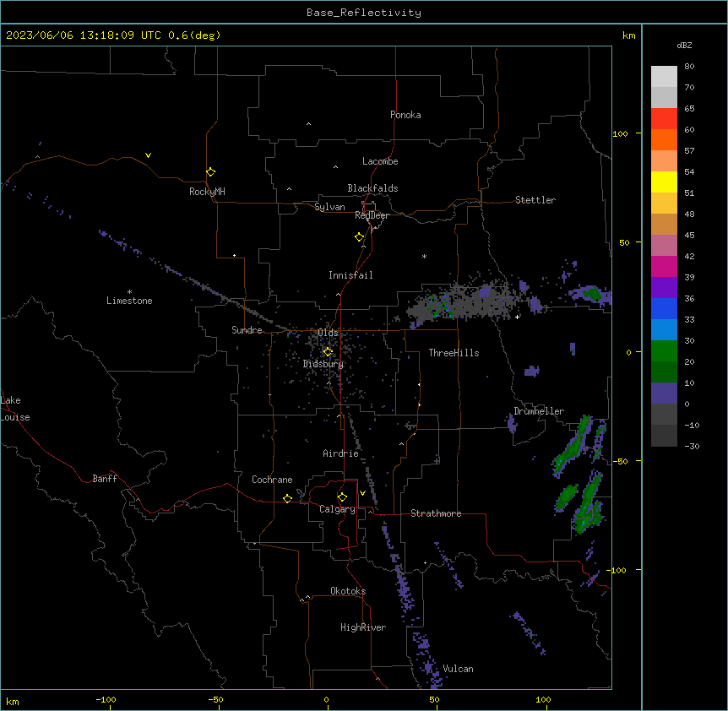Click the HighRiver label

point(363,627)
